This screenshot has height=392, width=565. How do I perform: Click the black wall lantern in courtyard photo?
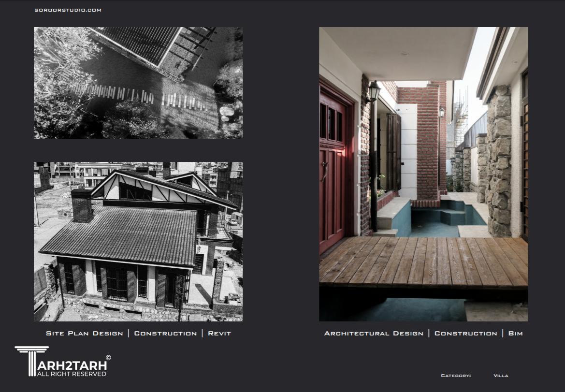374,91
